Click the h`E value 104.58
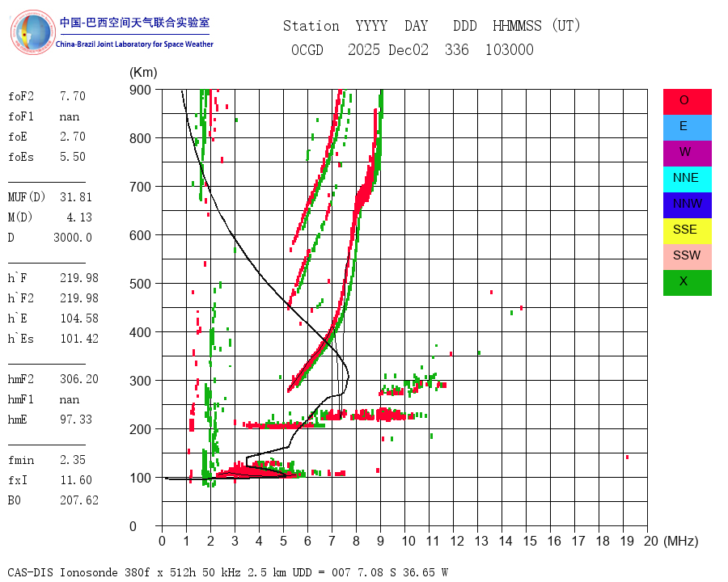Viewport: 728px width, 582px height. pyautogui.click(x=79, y=318)
